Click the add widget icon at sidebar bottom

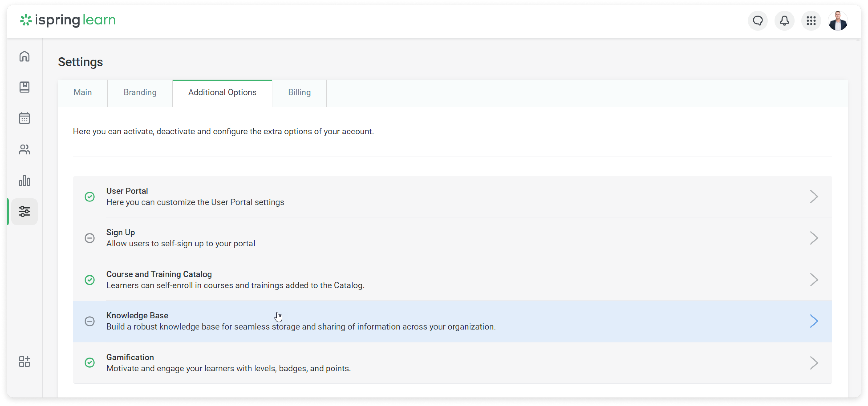click(x=24, y=362)
